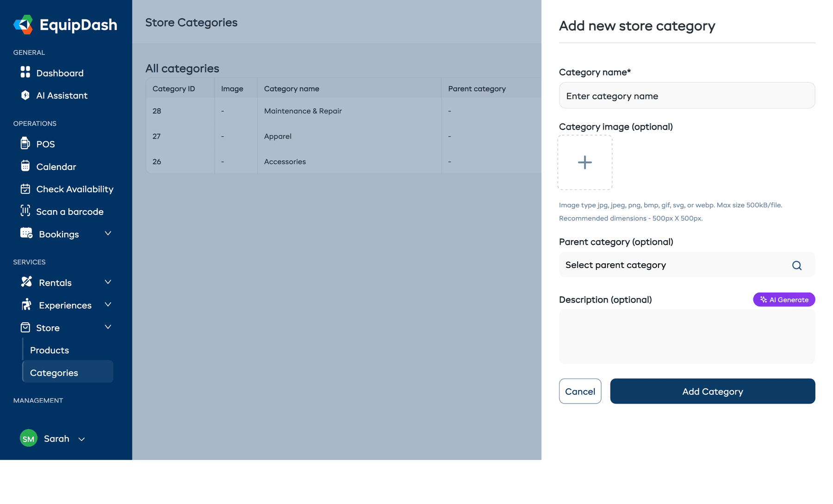Expand the Bookings section

[x=108, y=234]
